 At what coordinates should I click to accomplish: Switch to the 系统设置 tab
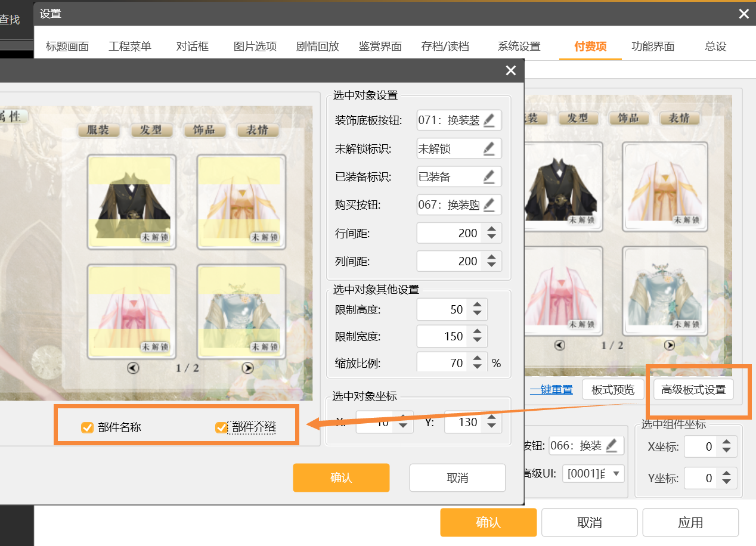[519, 46]
